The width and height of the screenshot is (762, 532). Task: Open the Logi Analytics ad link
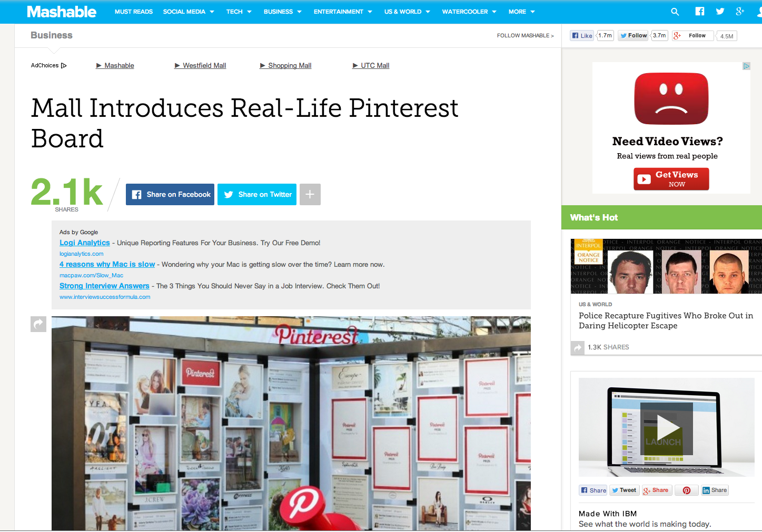(x=85, y=243)
